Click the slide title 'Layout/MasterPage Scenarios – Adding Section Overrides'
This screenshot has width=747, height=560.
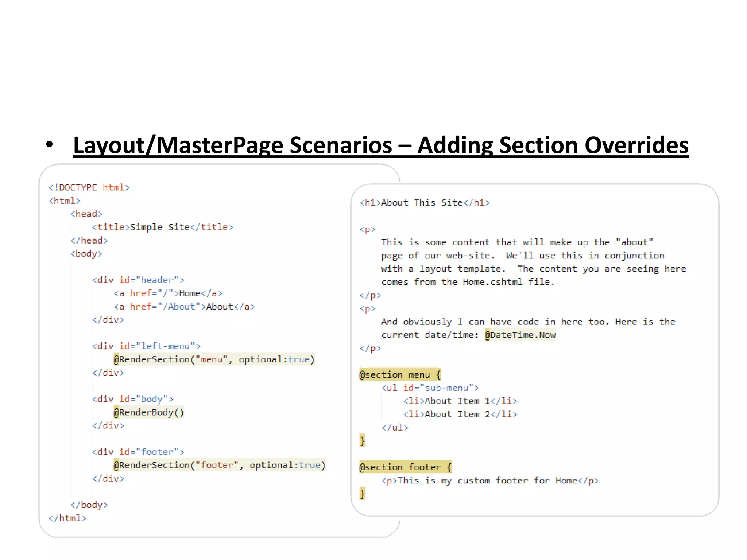coord(381,145)
